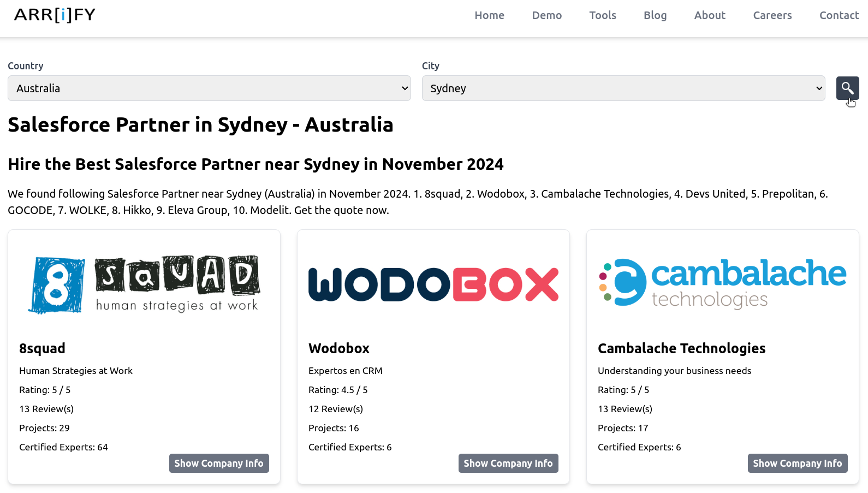Show Company Info for Cambalache Technologies
Image resolution: width=868 pixels, height=493 pixels.
798,464
